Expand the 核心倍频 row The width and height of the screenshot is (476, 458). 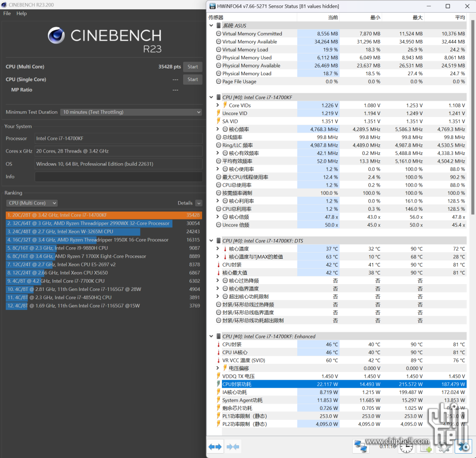point(218,217)
